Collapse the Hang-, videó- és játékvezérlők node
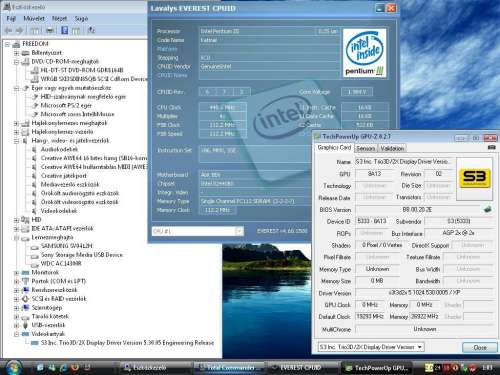The height and width of the screenshot is (375, 500). (16, 141)
